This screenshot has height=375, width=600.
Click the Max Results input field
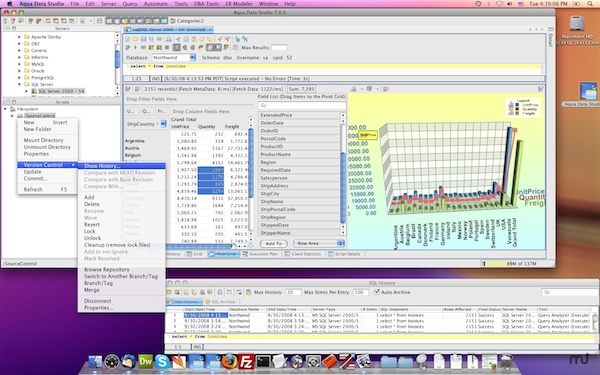point(279,47)
